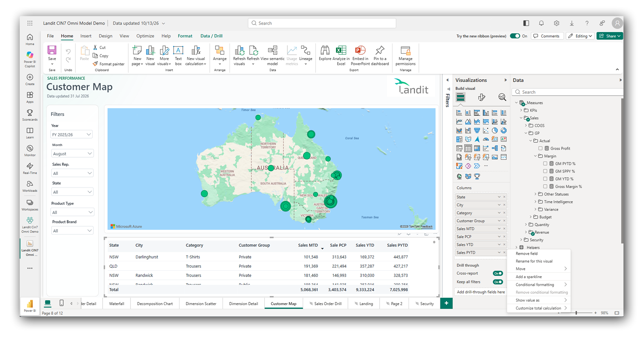Select the Azure map arrow visualization icon

tap(477, 139)
